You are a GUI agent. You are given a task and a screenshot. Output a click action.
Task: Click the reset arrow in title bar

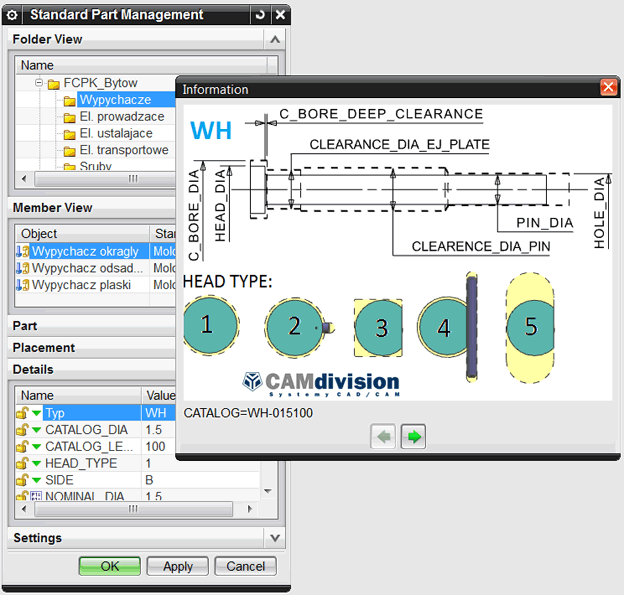coord(260,15)
